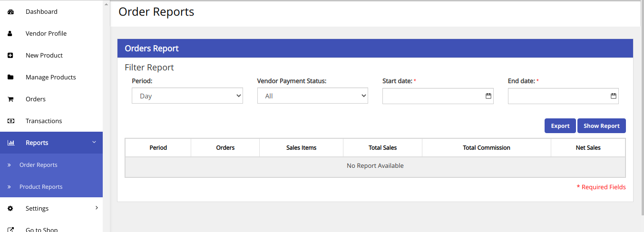Click the New Product plus icon
The image size is (644, 232).
10,56
